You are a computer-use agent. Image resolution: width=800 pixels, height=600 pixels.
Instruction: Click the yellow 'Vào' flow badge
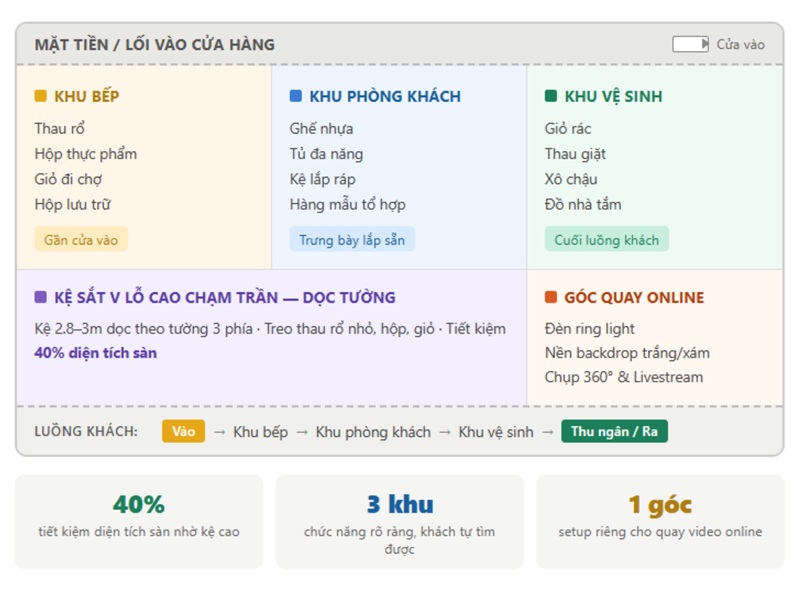183,432
